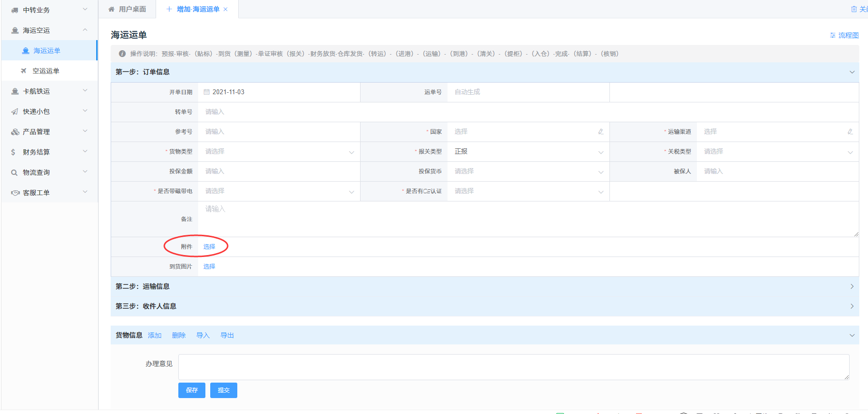Click the 物流查询 magnifier icon
This screenshot has width=868, height=414.
coord(14,172)
